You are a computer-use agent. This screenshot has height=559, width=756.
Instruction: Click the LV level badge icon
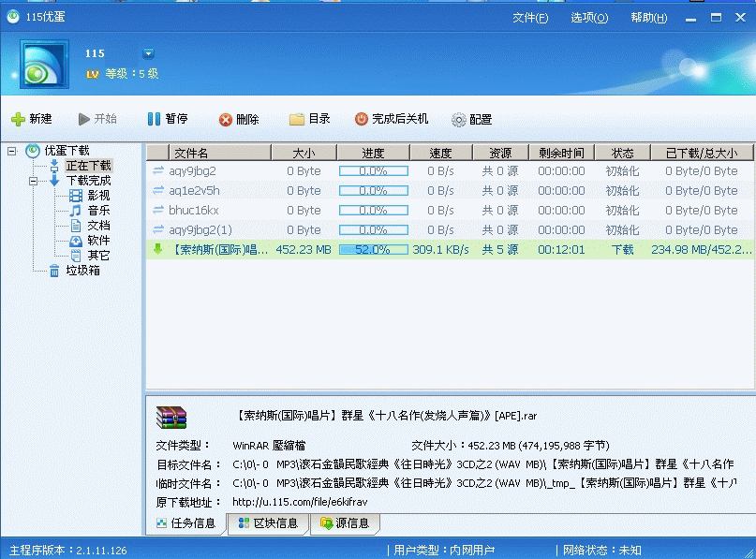click(92, 74)
